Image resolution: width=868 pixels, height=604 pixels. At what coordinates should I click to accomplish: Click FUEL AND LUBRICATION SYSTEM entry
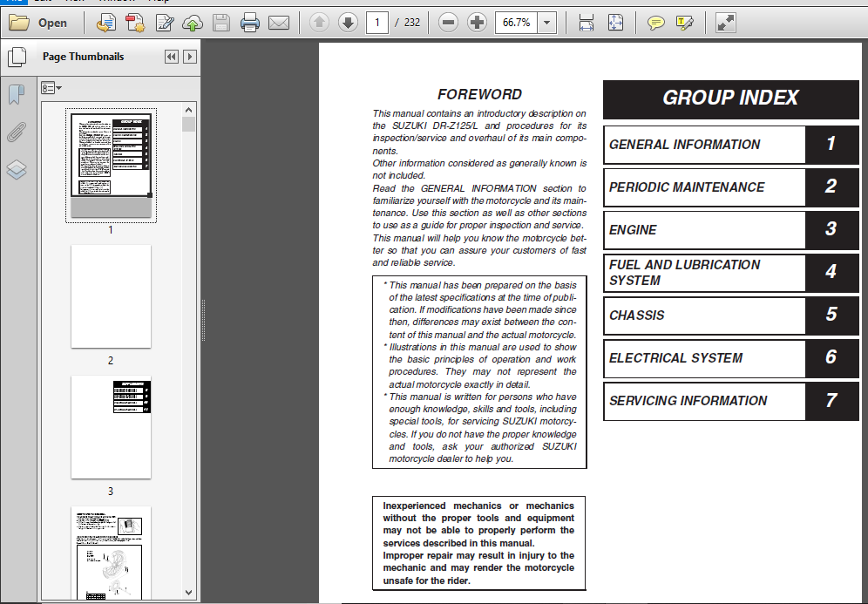coord(730,273)
